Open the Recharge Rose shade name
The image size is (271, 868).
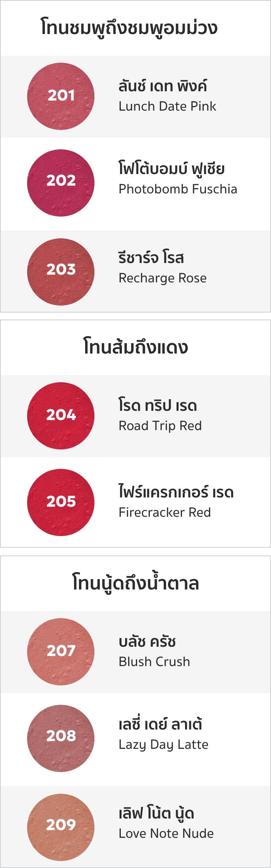click(163, 278)
